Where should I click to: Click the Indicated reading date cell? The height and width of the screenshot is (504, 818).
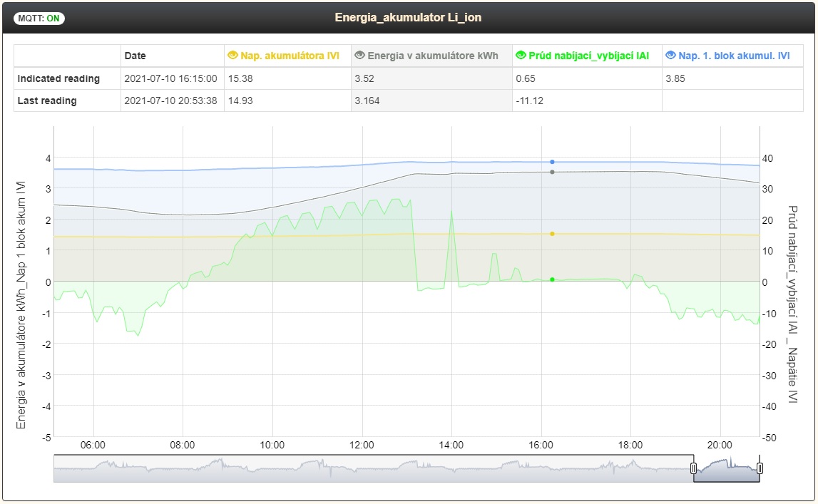(x=170, y=78)
